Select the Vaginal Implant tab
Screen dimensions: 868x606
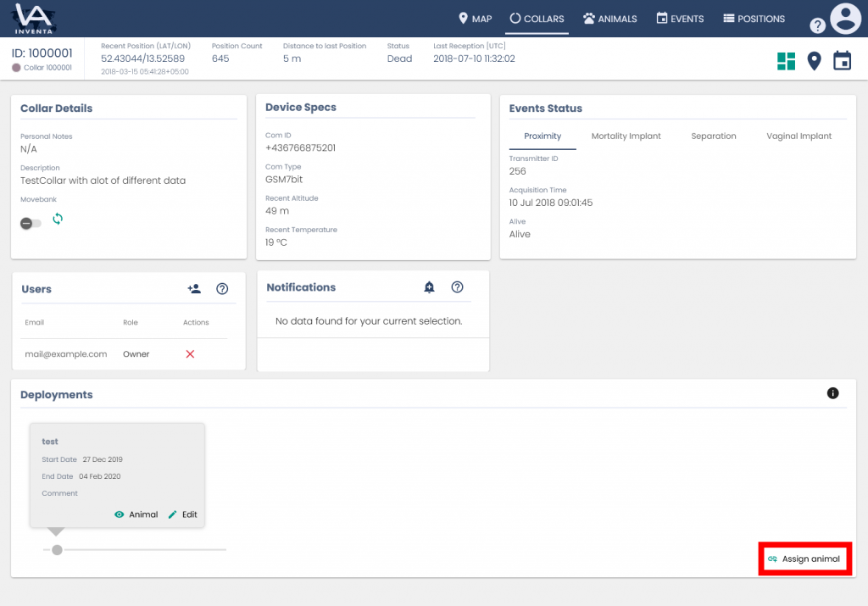tap(798, 136)
